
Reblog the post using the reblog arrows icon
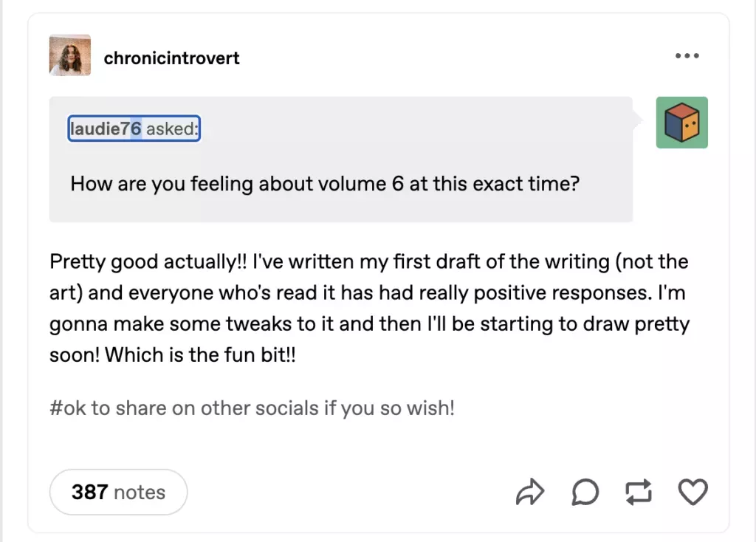(x=639, y=492)
